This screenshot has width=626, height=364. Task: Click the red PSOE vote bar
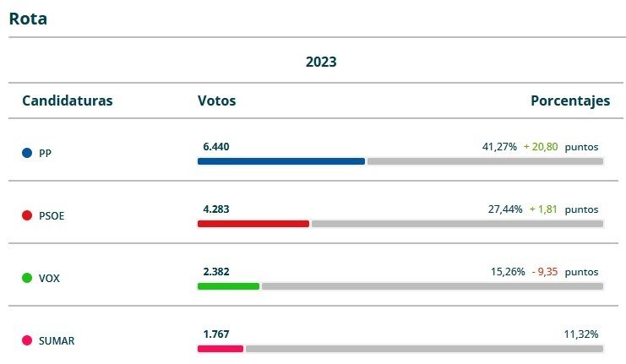click(x=253, y=224)
